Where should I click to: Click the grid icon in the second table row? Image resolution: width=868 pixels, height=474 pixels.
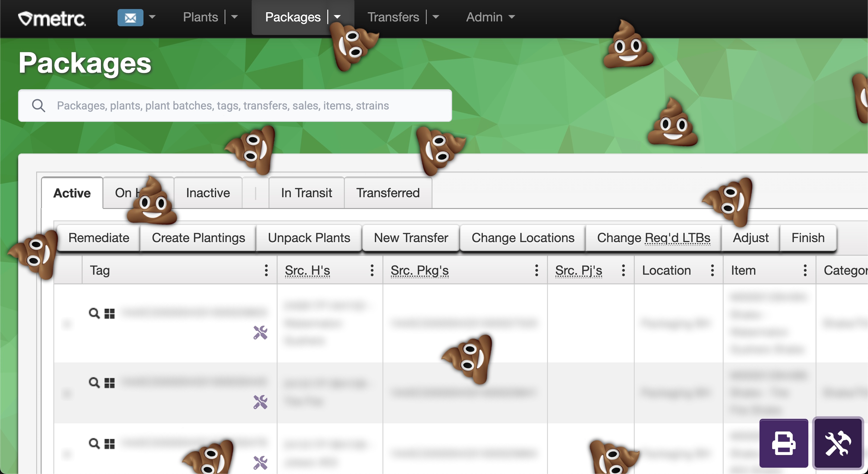click(109, 383)
